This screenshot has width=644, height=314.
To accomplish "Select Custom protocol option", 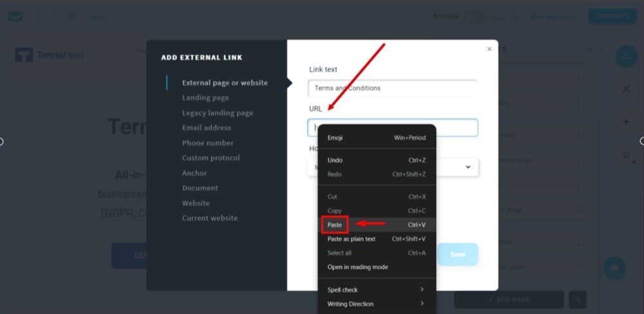I will [211, 158].
